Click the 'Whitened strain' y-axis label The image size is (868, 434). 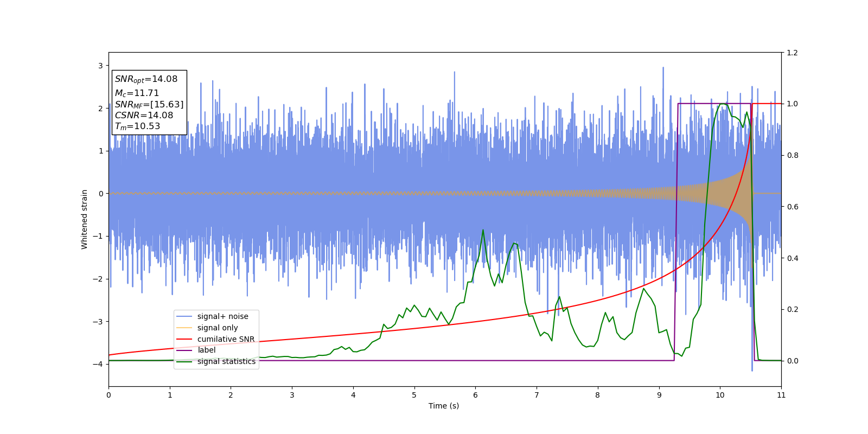pyautogui.click(x=85, y=219)
